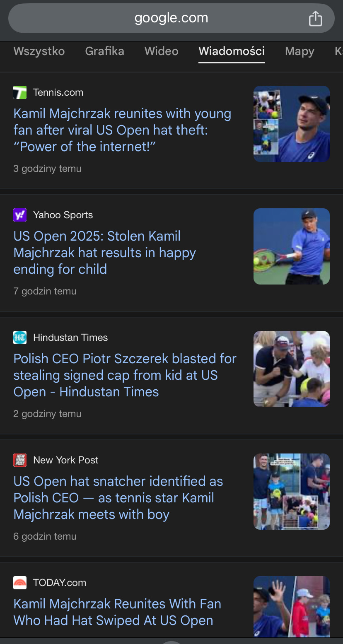Select the Wideo tab
Viewport: 343px width, 644px height.
[x=161, y=51]
